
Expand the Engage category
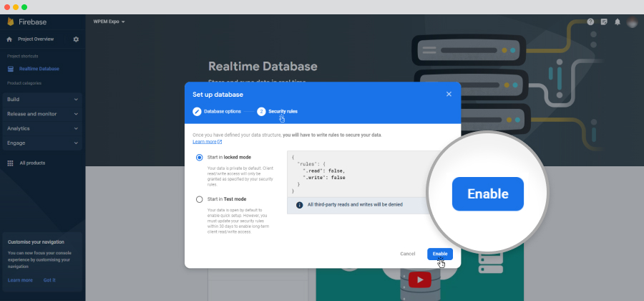(x=43, y=143)
